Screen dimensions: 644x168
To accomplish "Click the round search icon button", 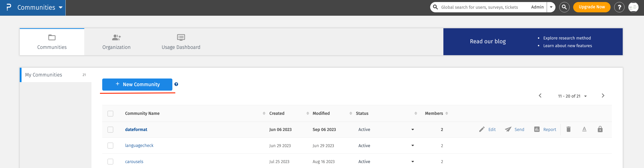I will coord(564,7).
